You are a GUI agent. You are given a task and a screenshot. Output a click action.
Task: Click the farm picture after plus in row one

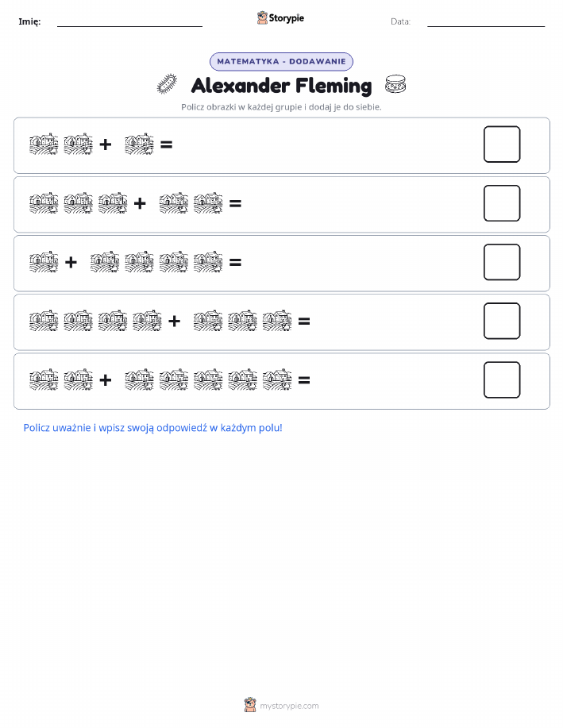(x=139, y=144)
